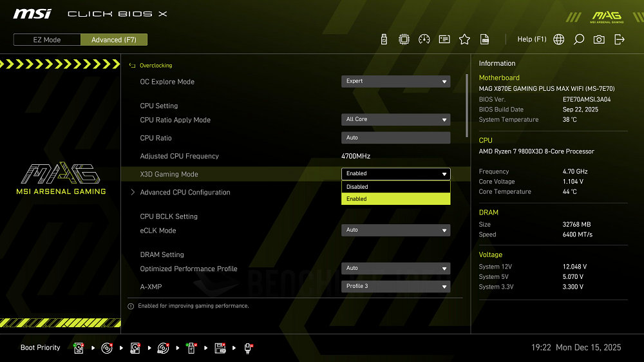Click the USB flash drive icon in top toolbar

coord(384,39)
